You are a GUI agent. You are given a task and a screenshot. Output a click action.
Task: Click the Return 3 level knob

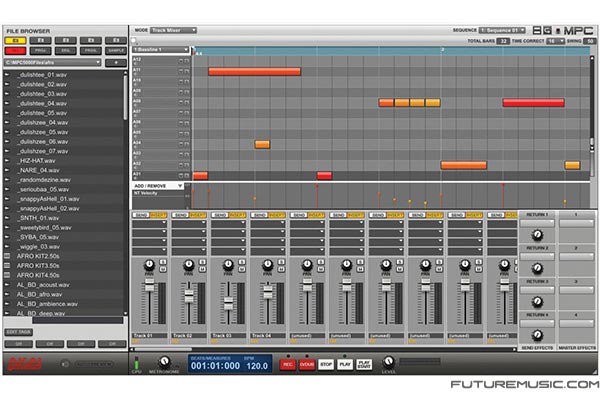point(537,302)
